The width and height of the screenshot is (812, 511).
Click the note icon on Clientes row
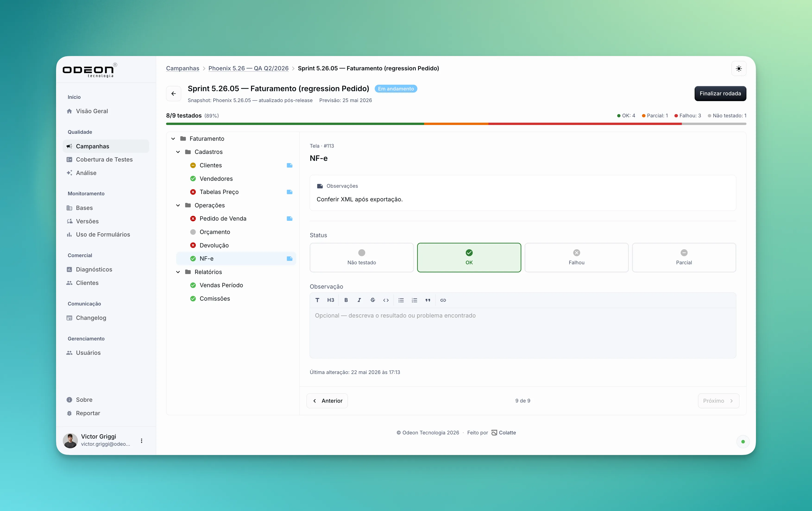[x=289, y=165]
